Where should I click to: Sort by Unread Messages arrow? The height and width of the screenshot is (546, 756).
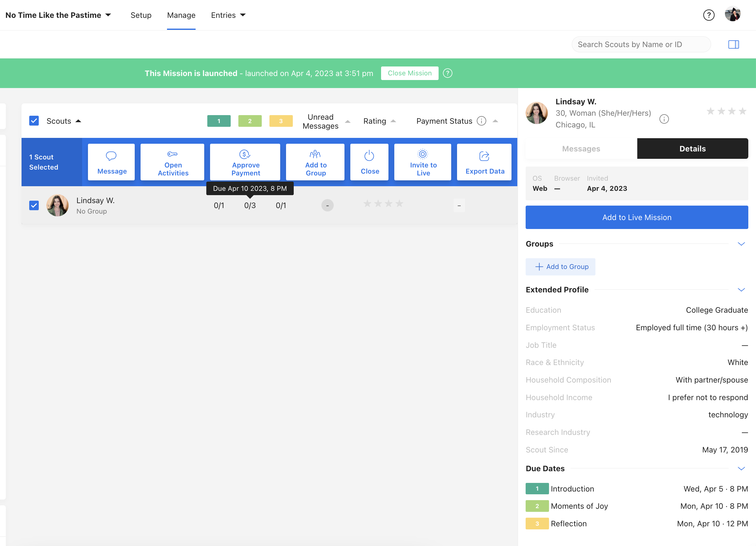(x=348, y=121)
